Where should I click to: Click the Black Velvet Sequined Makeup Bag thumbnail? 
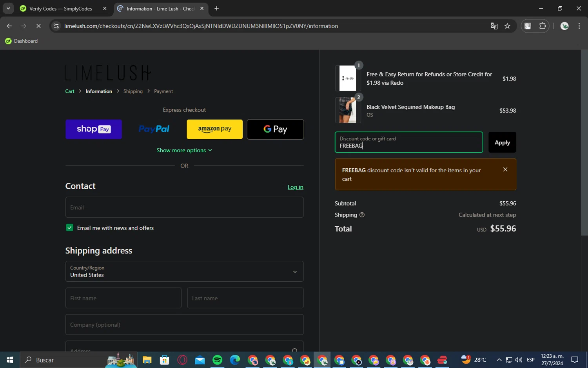pyautogui.click(x=348, y=110)
